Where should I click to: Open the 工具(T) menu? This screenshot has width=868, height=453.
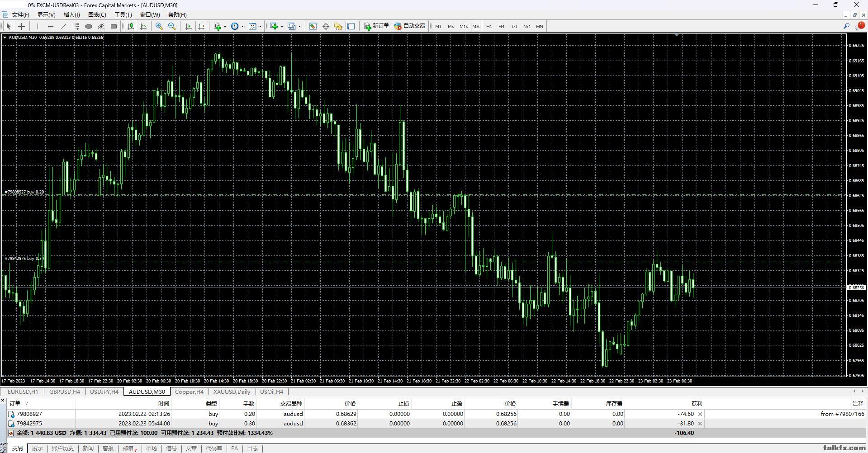[x=123, y=15]
